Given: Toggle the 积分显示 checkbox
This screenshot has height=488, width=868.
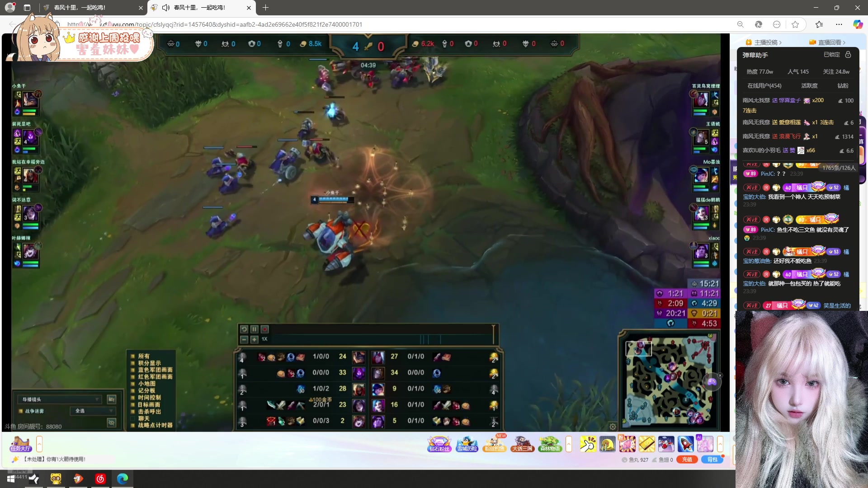Looking at the screenshot, I should (133, 363).
